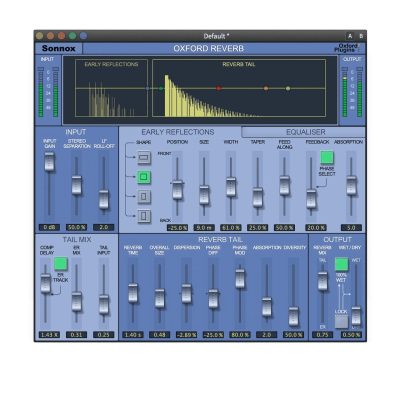The image size is (400, 400).
Task: Click the 61.0 % width value field
Action: (x=231, y=228)
